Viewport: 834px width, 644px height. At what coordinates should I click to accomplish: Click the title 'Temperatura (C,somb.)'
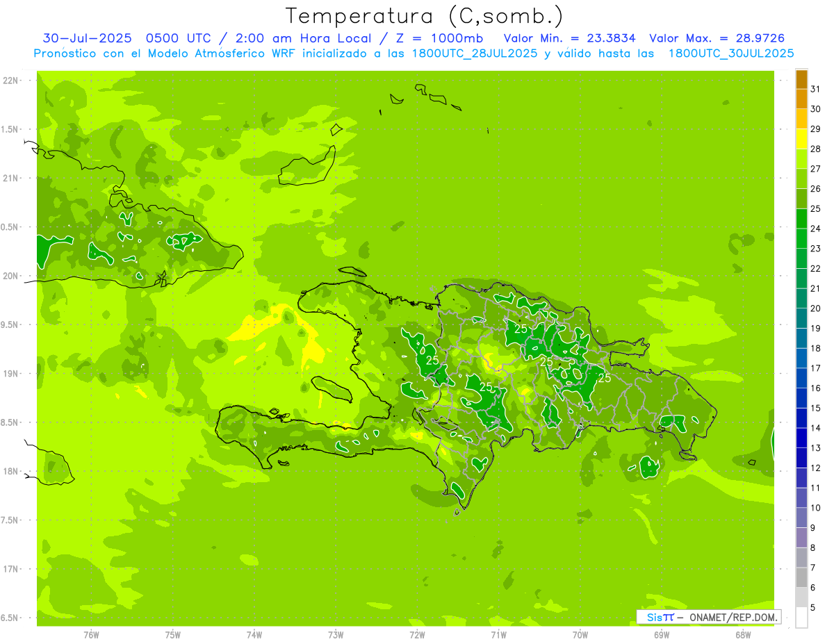click(x=425, y=17)
